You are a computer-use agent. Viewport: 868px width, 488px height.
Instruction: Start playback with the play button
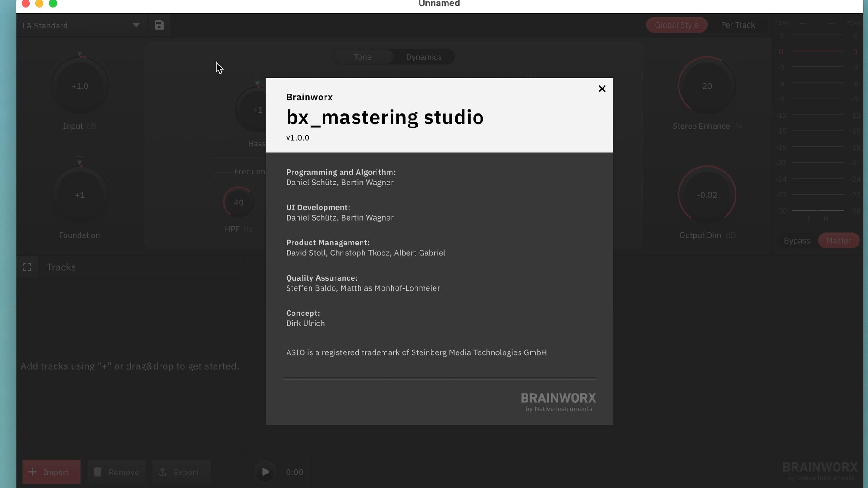pos(265,472)
